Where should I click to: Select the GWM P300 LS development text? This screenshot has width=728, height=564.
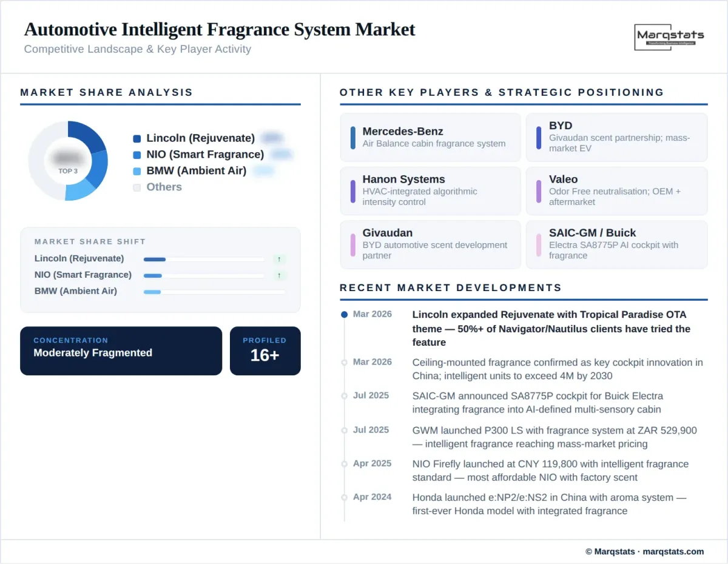tap(554, 437)
